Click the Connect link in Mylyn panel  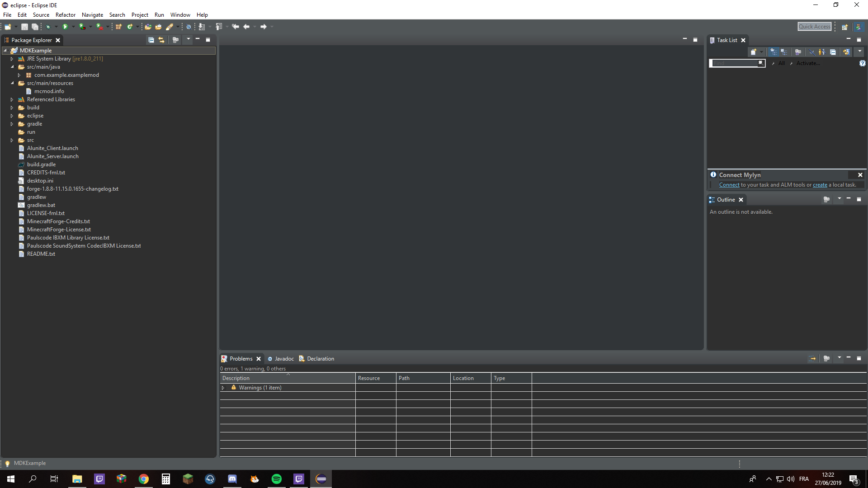[x=729, y=185]
